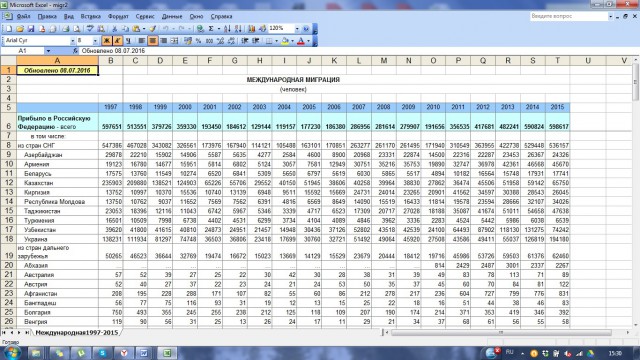The width and height of the screenshot is (640, 360).
Task: Sort ascending using the A-Z icon
Action: point(227,29)
